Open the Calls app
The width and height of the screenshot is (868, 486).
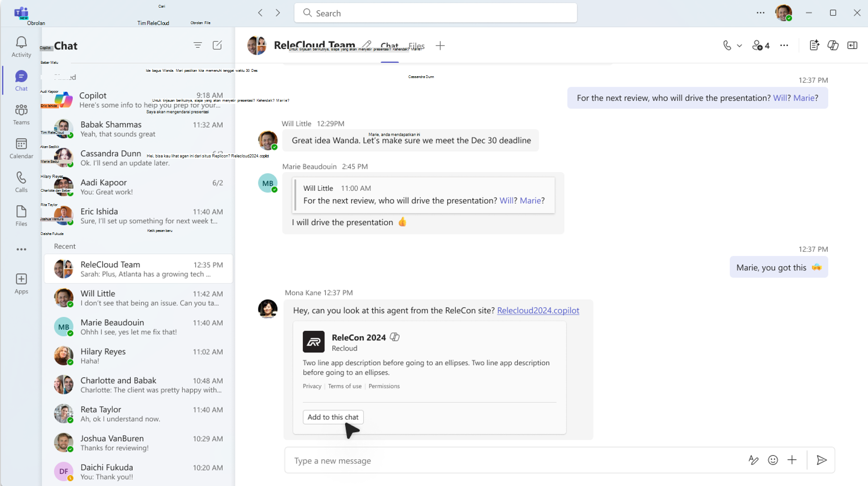(21, 182)
